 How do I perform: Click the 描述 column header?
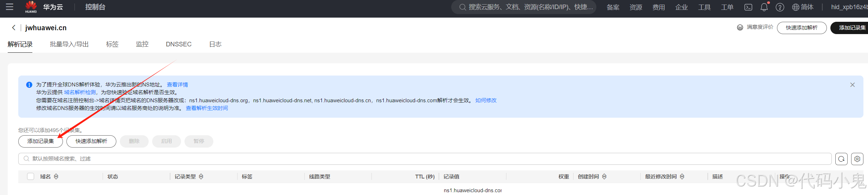pos(718,176)
